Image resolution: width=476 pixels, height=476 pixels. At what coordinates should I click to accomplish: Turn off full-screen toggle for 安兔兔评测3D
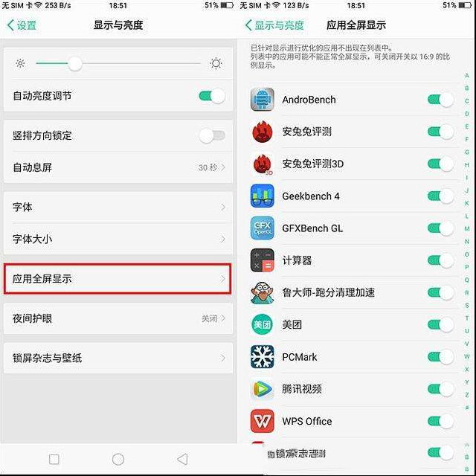[441, 164]
